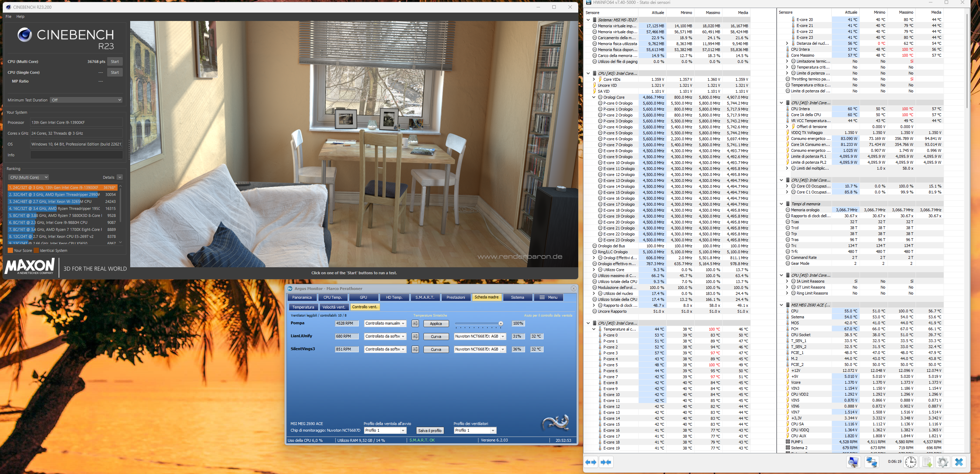Reset the elapsed timer via clock icon

(910, 462)
